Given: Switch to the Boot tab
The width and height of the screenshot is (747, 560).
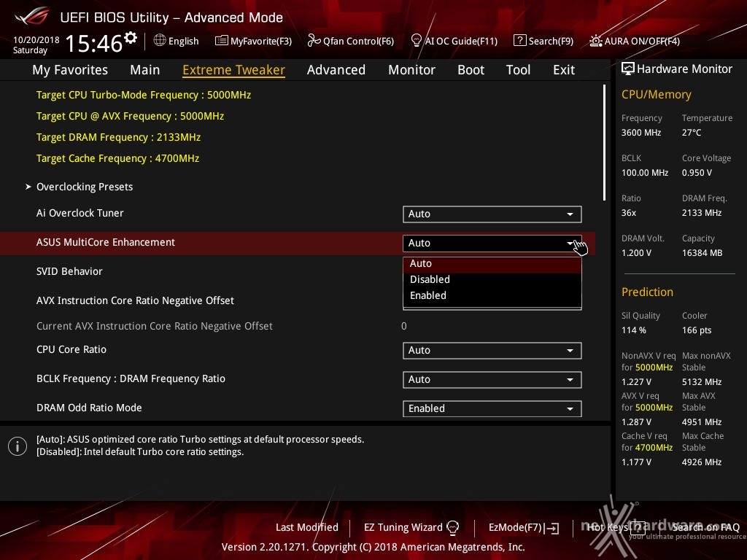Looking at the screenshot, I should tap(471, 70).
